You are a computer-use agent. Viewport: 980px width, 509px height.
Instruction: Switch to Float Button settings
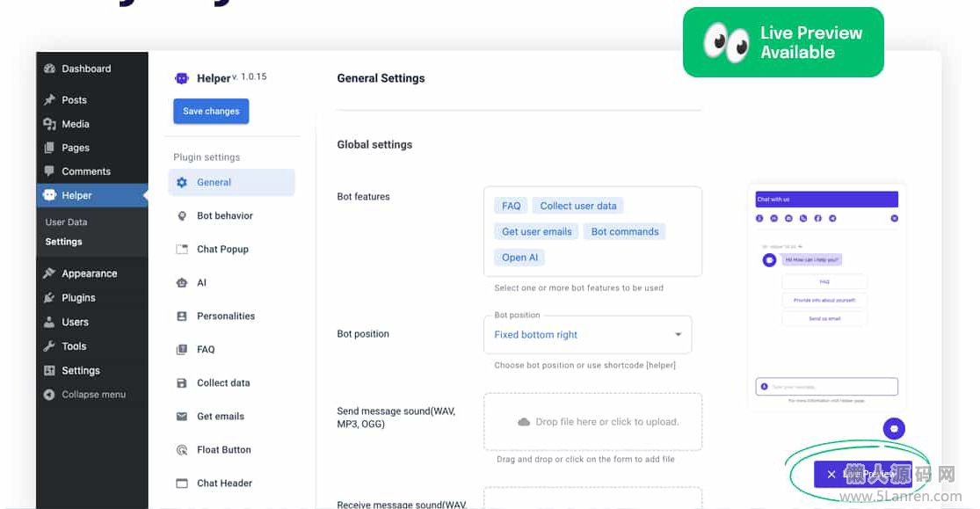(x=231, y=449)
